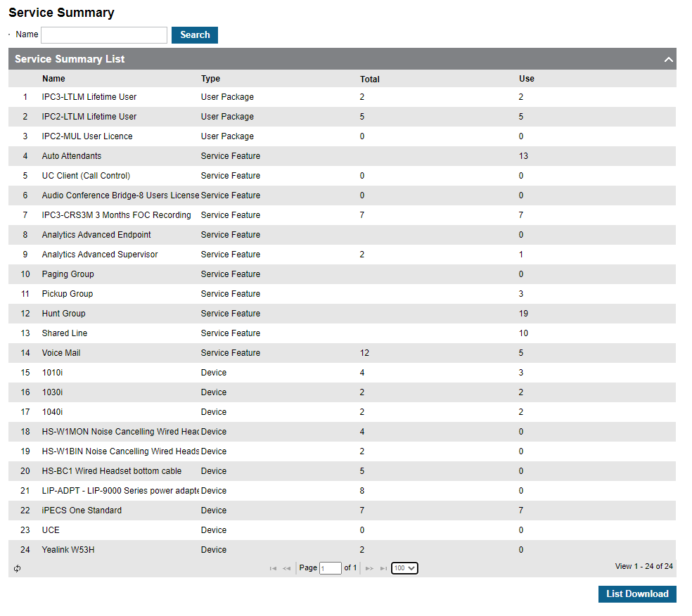Select row IPC2-MUL User Licence
This screenshot has width=692, height=616.
(342, 136)
